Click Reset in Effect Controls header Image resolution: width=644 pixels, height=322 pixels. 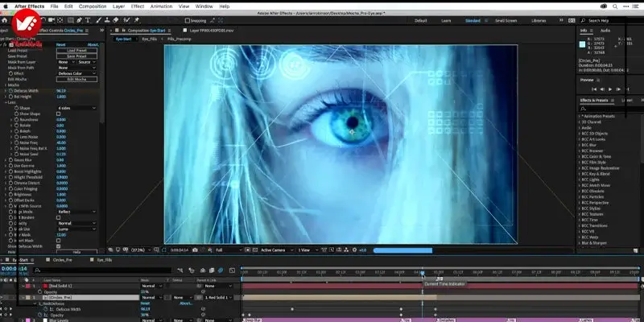pos(61,44)
